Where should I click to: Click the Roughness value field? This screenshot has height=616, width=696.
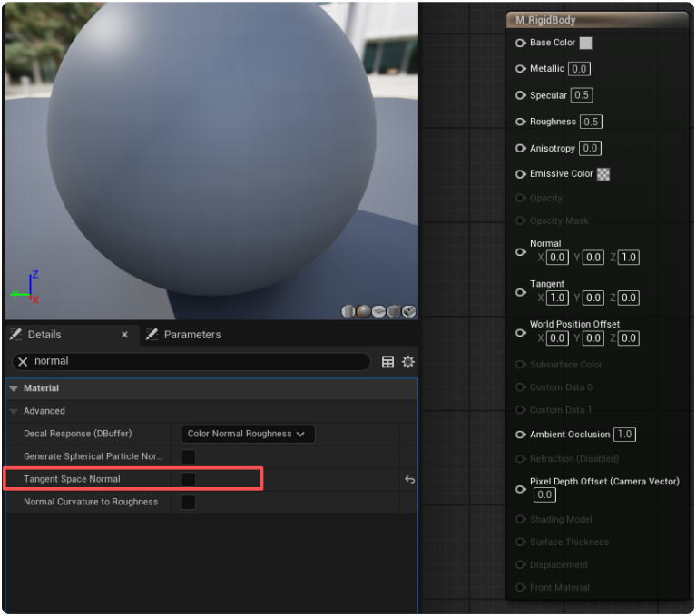pos(591,122)
